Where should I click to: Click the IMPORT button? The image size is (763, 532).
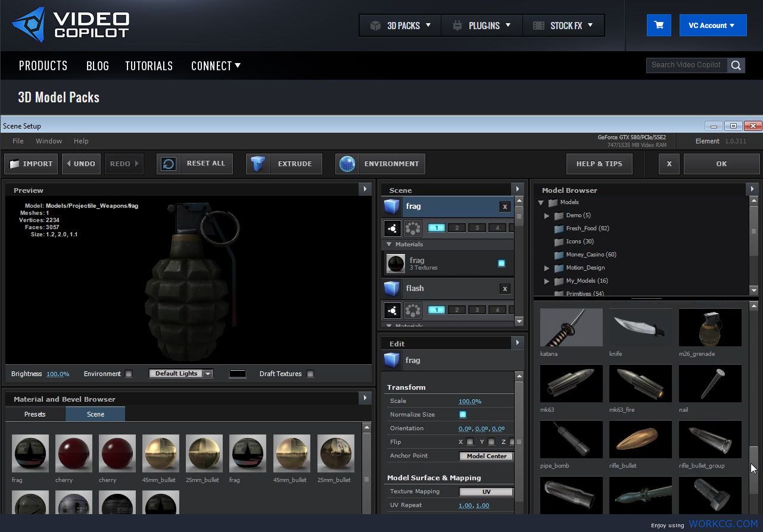pos(32,164)
